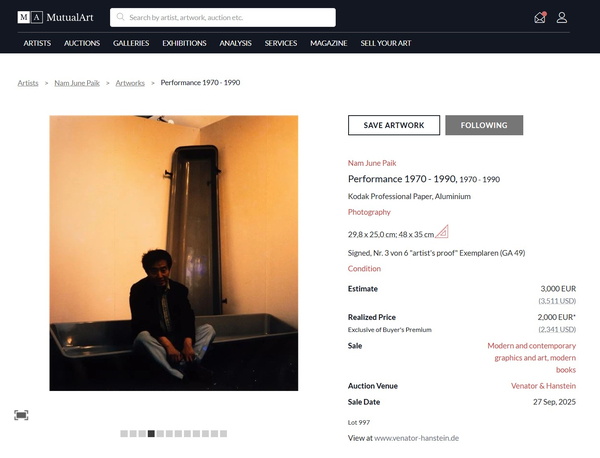Image resolution: width=600 pixels, height=458 pixels.
Task: Select the Sell Your Art menu item
Action: [x=388, y=43]
